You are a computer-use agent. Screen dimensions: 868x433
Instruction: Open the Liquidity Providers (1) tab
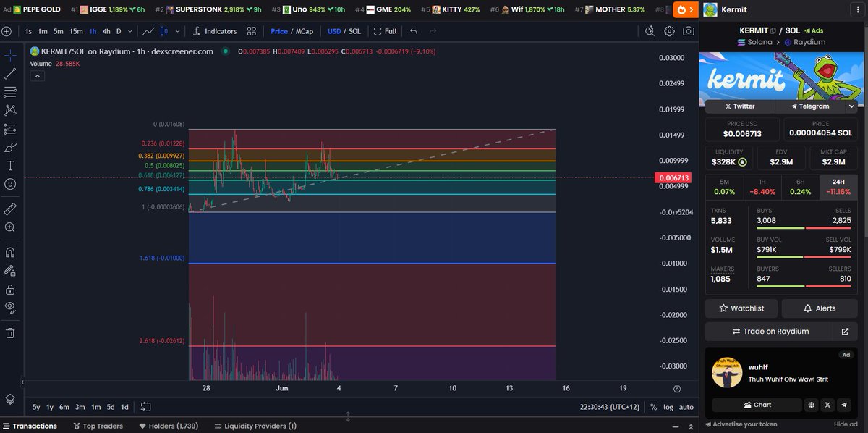(x=255, y=426)
